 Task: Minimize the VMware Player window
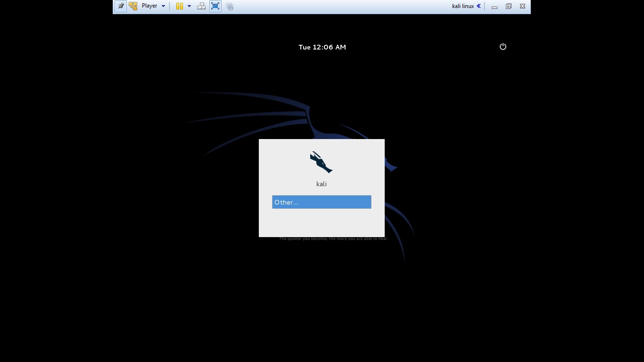[x=494, y=7]
